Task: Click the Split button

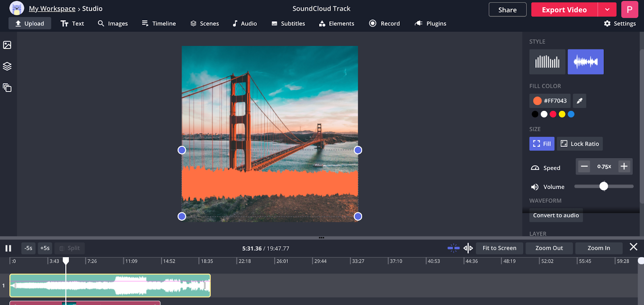Action: click(x=70, y=248)
